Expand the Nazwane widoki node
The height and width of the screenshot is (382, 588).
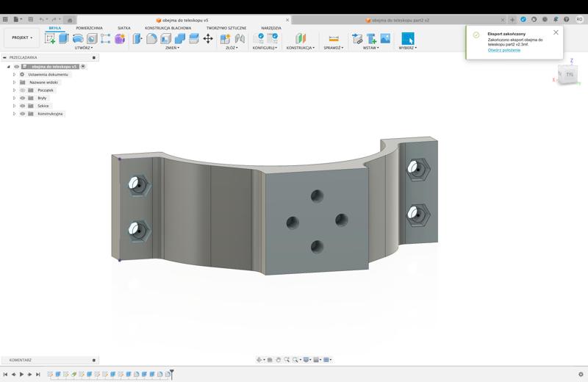coord(14,82)
